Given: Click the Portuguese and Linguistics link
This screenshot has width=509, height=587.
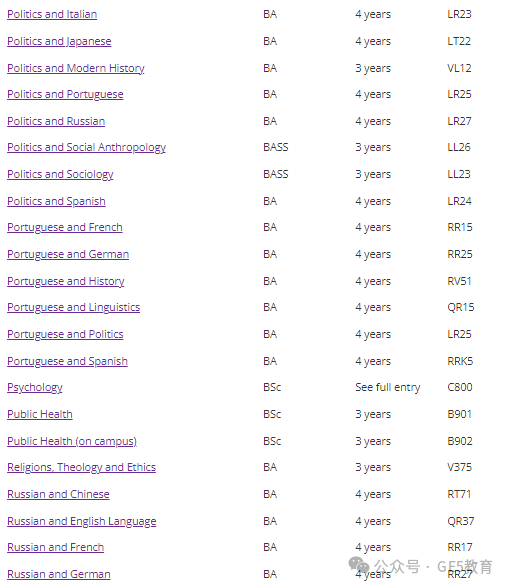Looking at the screenshot, I should (x=73, y=308).
